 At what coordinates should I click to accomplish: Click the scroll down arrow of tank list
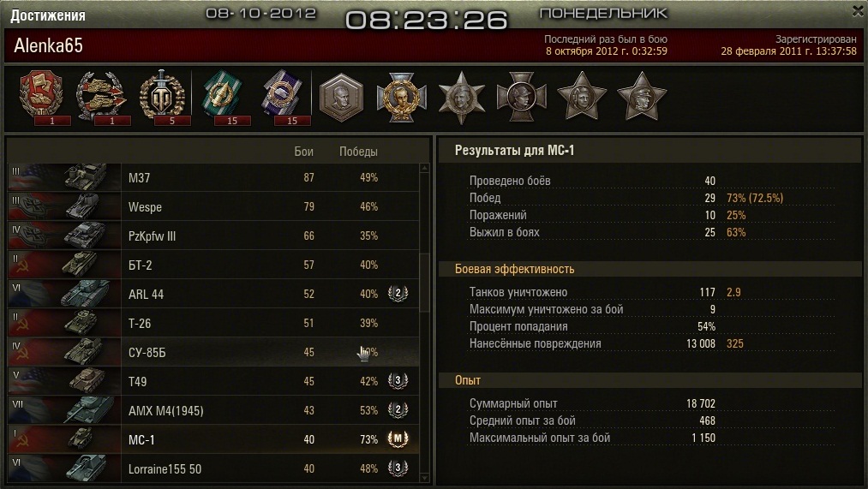425,477
